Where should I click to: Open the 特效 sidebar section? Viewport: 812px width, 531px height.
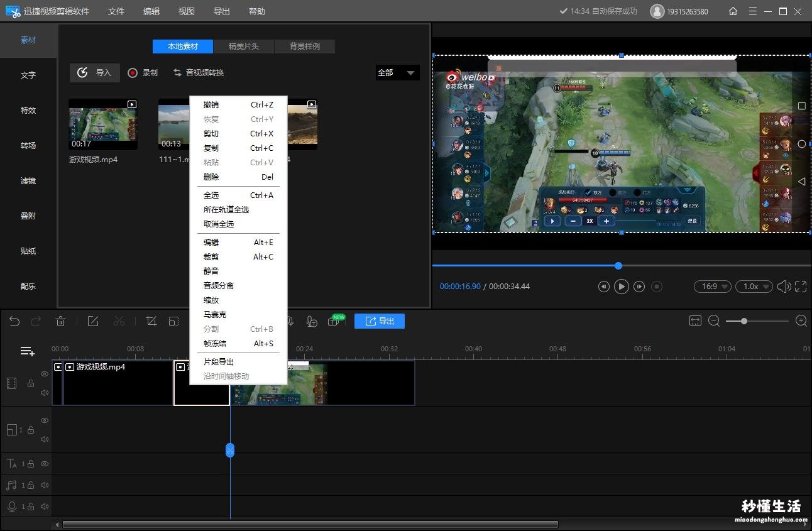(x=28, y=110)
